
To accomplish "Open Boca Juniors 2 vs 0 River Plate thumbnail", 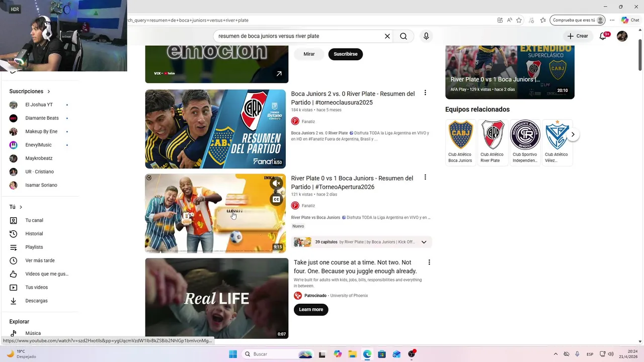I will point(215,129).
